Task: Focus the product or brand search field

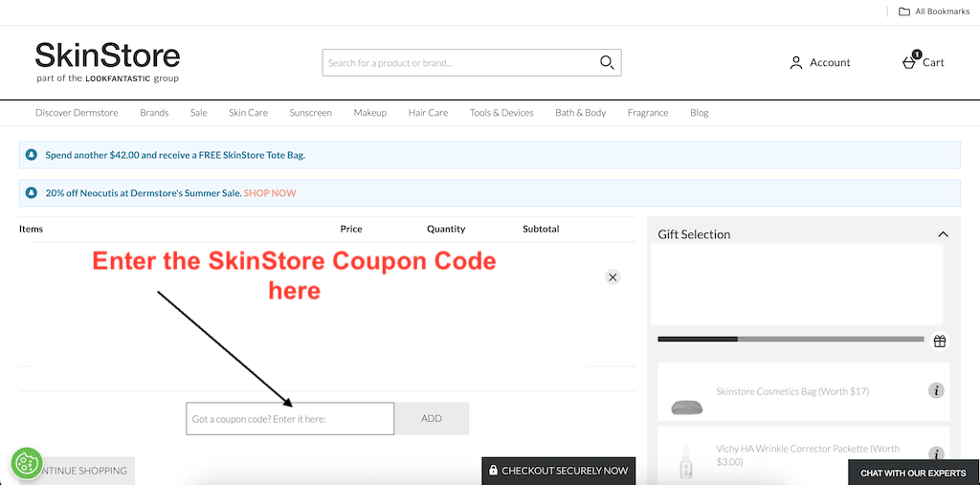Action: (472, 62)
